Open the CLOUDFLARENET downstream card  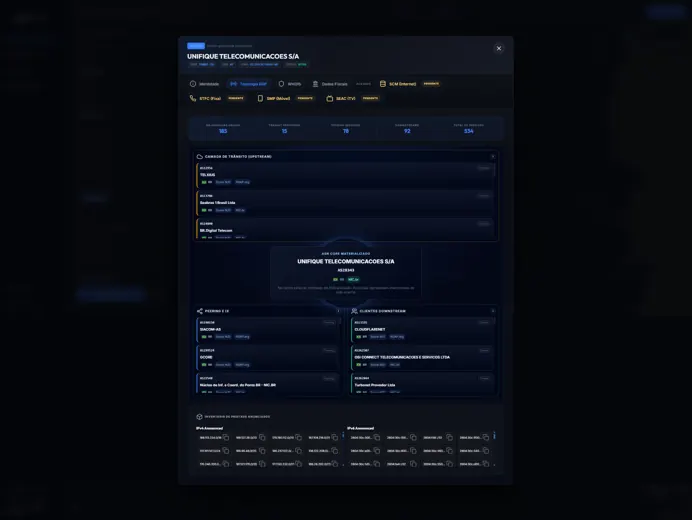tap(422, 330)
